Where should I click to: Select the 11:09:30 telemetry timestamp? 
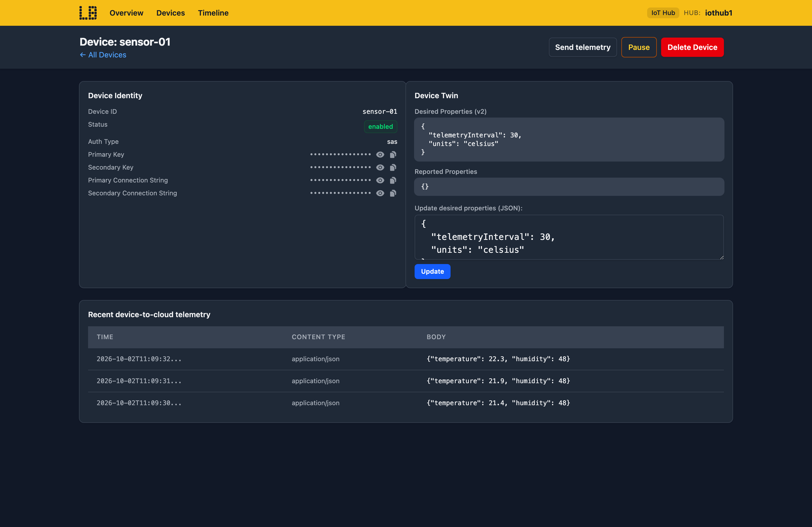click(139, 403)
